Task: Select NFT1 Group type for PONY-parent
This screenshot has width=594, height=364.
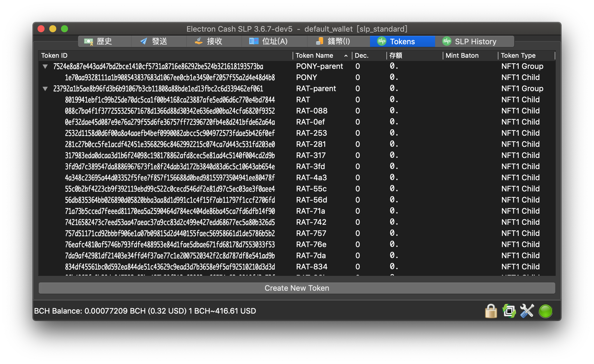Action: click(522, 66)
